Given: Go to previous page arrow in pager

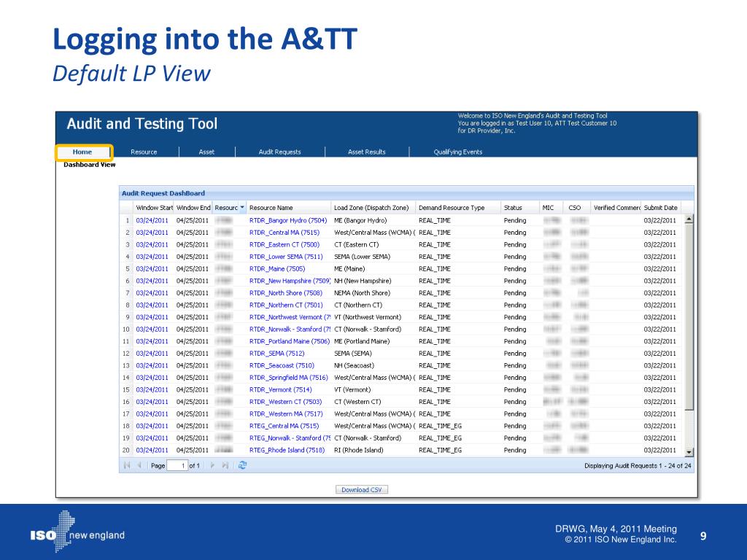Looking at the screenshot, I should (139, 465).
